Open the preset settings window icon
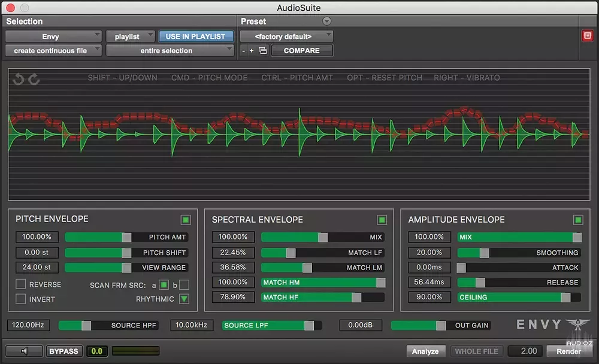This screenshot has width=599, height=364. click(x=263, y=50)
